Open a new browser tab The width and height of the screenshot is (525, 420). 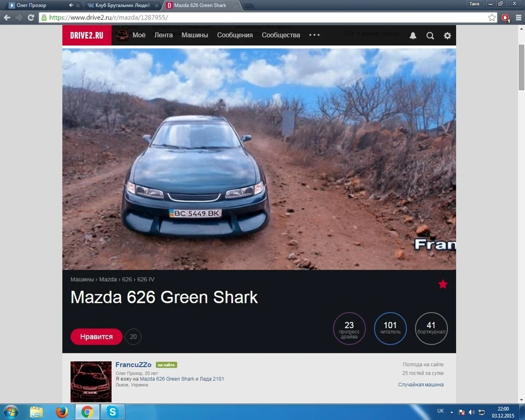click(x=248, y=5)
